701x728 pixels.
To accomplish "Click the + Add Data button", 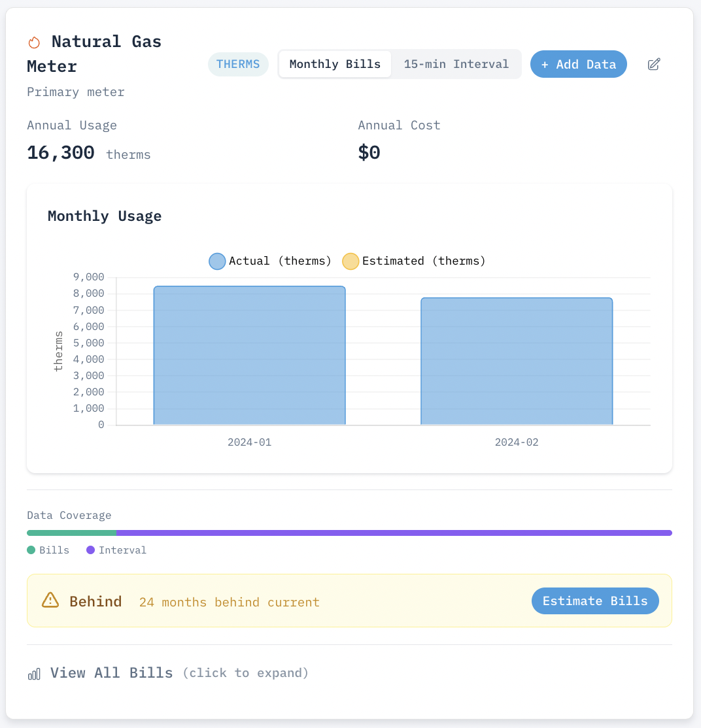I will pos(578,63).
